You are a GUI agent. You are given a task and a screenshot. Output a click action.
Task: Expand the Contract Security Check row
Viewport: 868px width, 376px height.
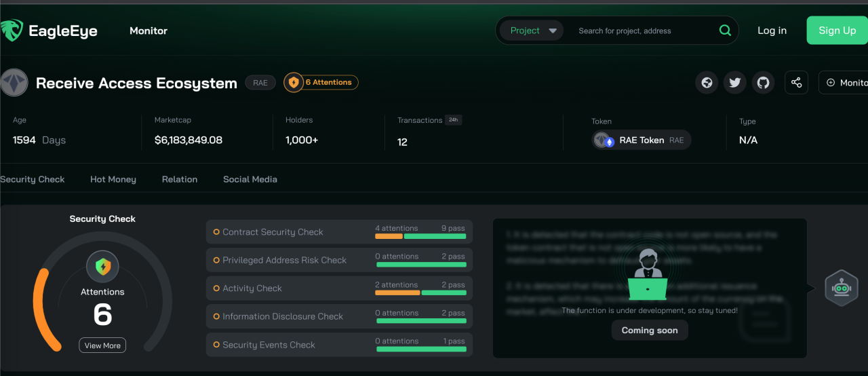pos(339,232)
